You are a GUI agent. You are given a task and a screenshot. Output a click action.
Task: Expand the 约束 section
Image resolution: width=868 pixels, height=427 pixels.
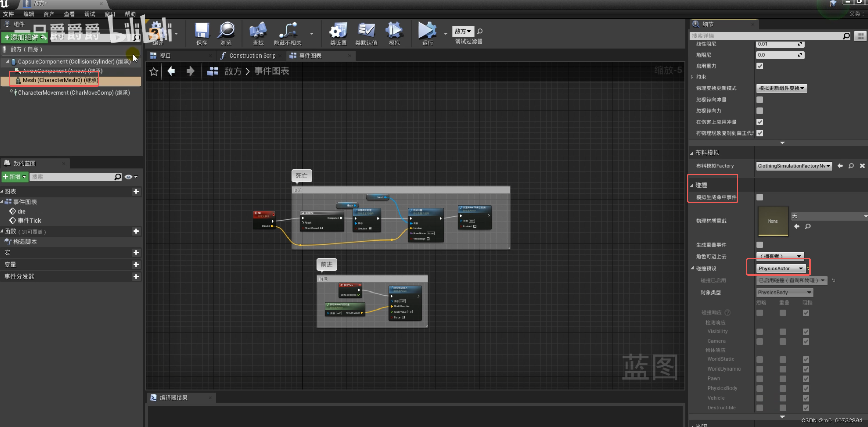[692, 77]
